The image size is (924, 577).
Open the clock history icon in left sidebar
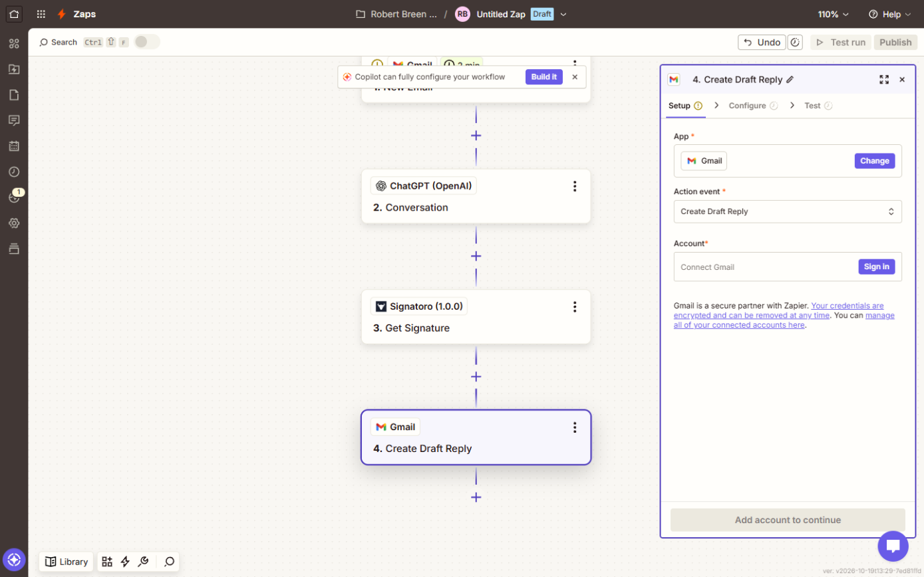[x=14, y=172]
